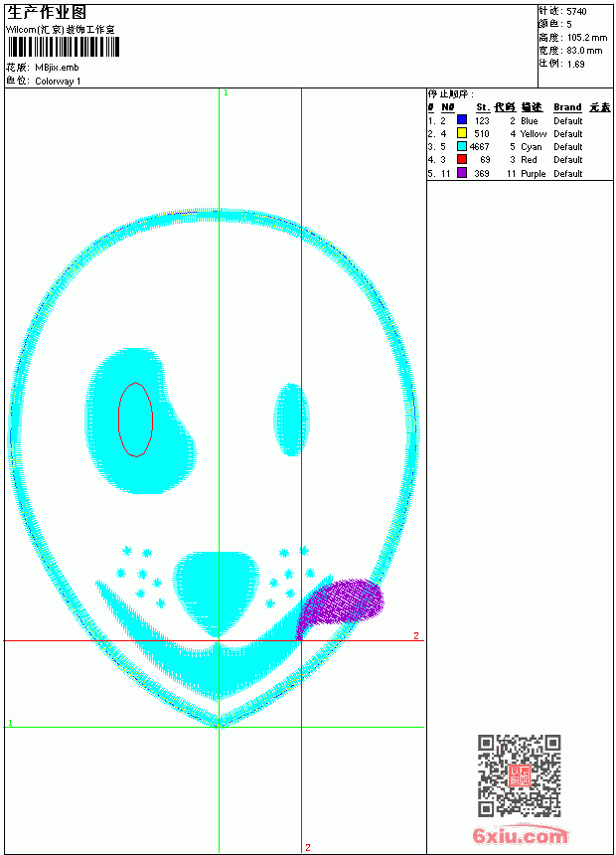Click the 停止顺序 stop sequence heading
The height and width of the screenshot is (855, 616).
click(451, 94)
